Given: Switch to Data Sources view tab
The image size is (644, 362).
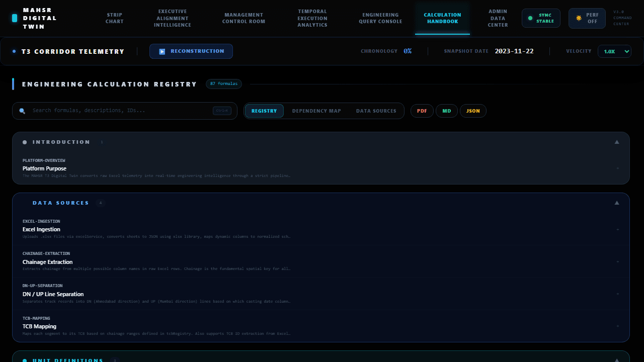Looking at the screenshot, I should pos(376,111).
